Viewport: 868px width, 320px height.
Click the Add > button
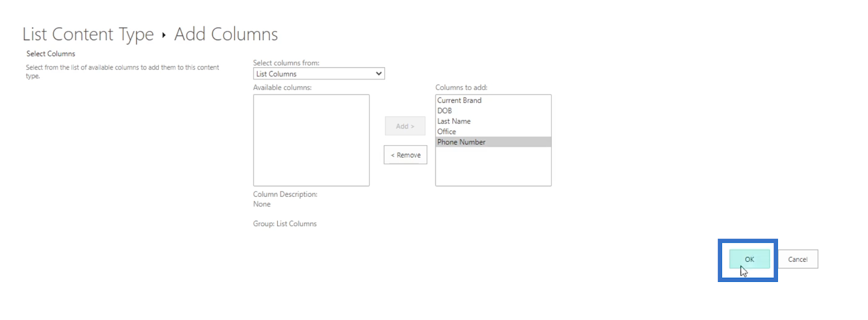[x=405, y=126]
